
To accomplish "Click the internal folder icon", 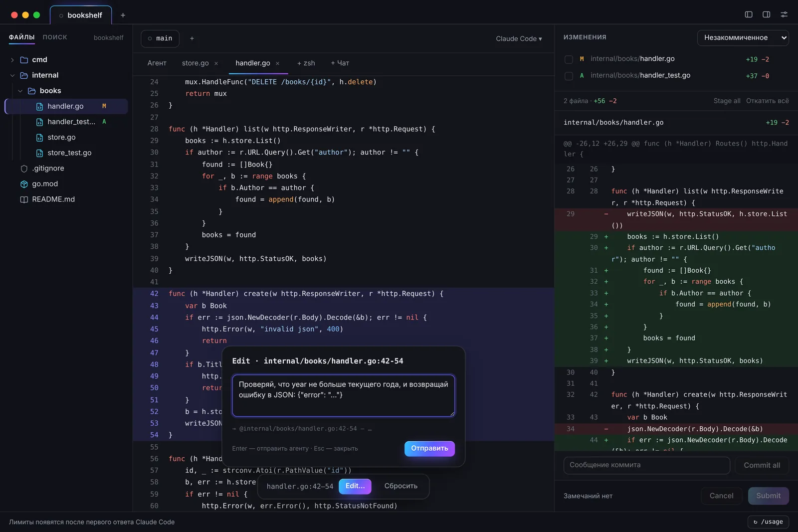I will 24,75.
